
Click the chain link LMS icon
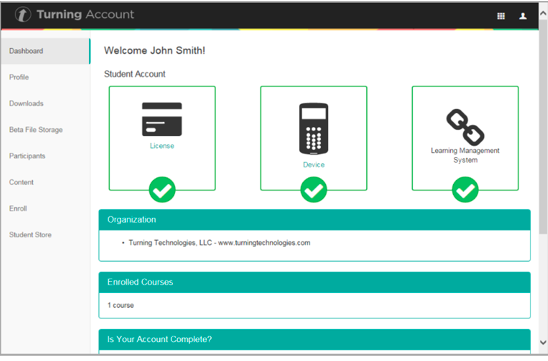point(465,127)
